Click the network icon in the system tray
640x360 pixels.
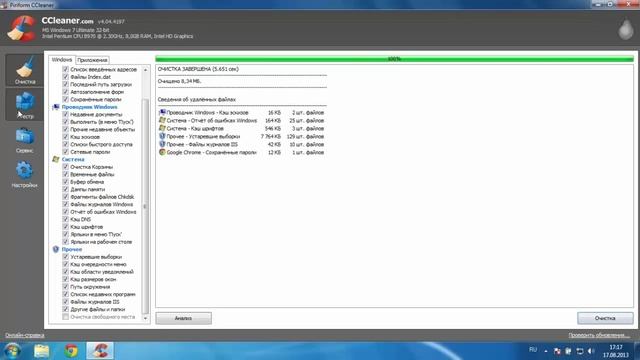[x=580, y=351]
